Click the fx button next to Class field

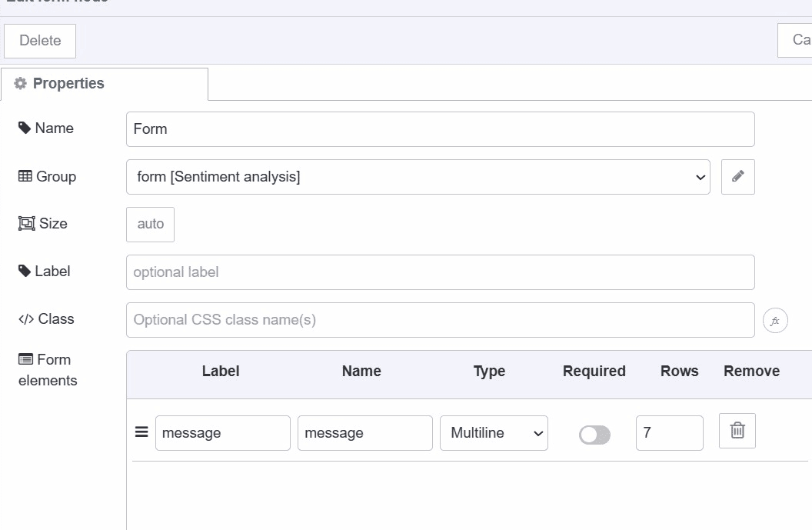(x=775, y=320)
